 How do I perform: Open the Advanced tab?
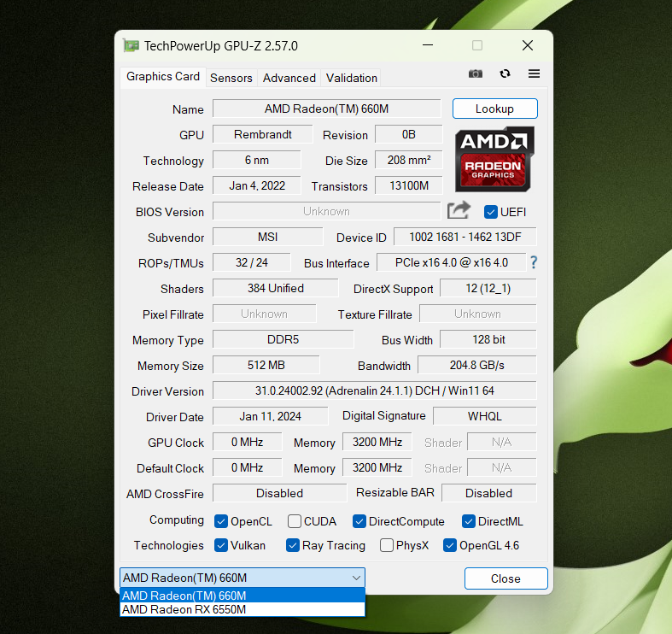coord(289,78)
